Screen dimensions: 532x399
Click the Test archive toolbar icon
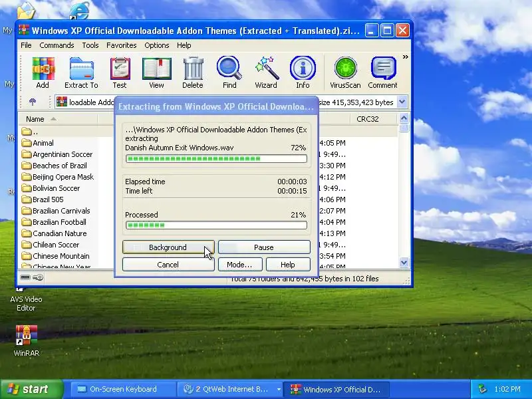tap(120, 69)
